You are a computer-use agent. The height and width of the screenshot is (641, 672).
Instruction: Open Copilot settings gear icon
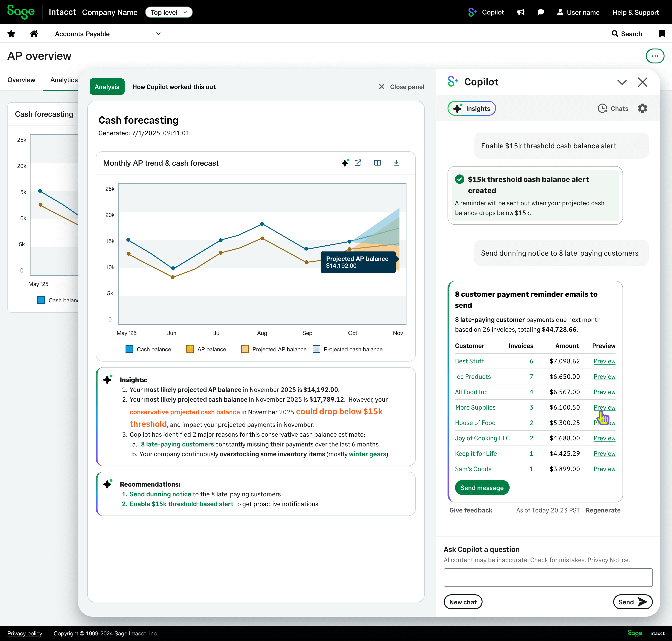(642, 108)
